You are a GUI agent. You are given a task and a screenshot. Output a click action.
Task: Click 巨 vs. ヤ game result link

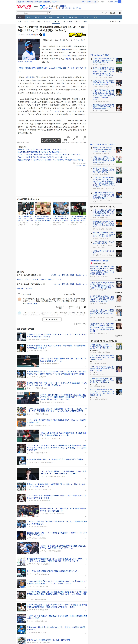[20, 279]
